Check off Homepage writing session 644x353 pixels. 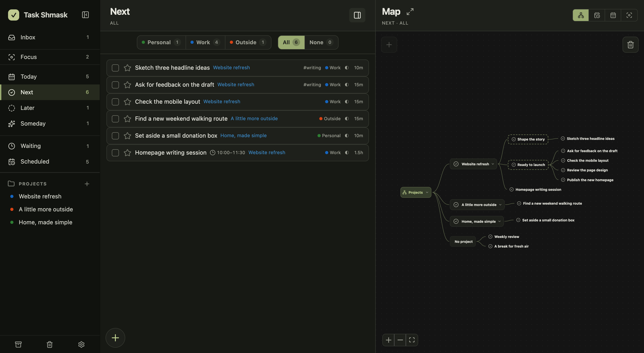coord(115,153)
